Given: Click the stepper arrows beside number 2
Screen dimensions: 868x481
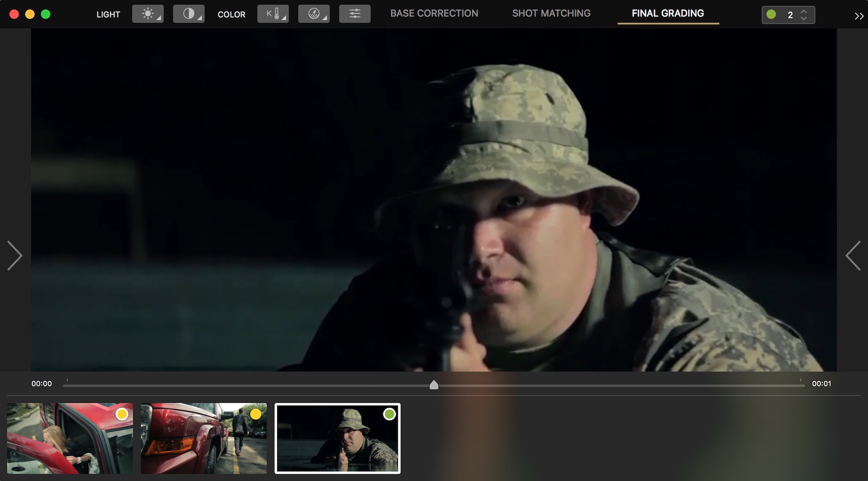Looking at the screenshot, I should 804,15.
